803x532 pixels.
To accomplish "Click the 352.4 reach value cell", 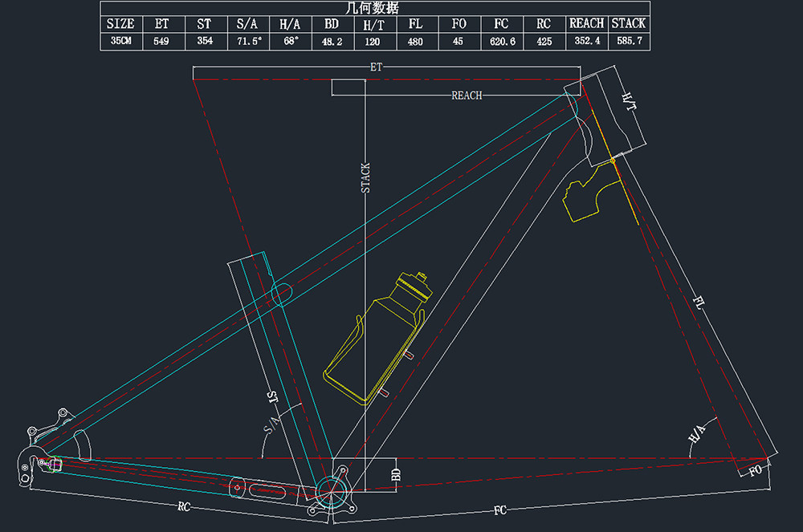I will [587, 41].
